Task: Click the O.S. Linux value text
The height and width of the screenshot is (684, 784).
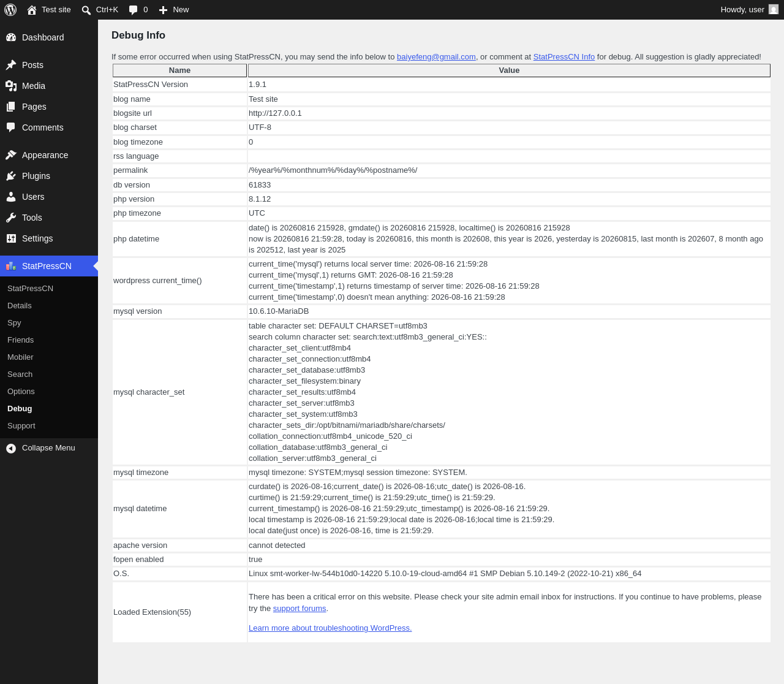Action: 445,574
